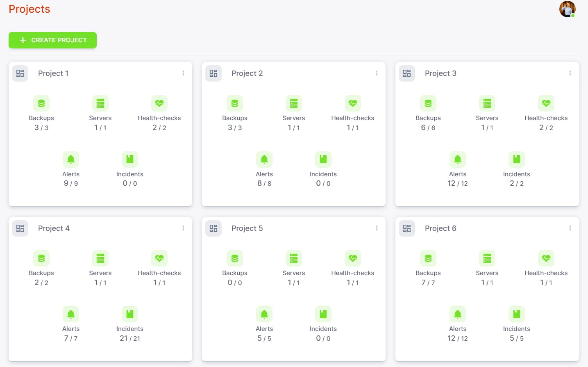Open Project 2 Servers icon
The width and height of the screenshot is (588, 367).
coord(294,103)
